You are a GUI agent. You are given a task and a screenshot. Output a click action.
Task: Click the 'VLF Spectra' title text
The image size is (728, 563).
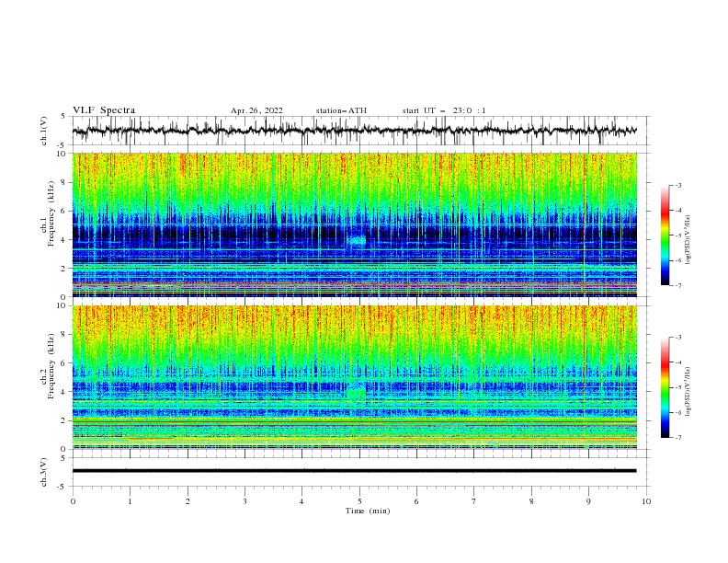point(104,110)
